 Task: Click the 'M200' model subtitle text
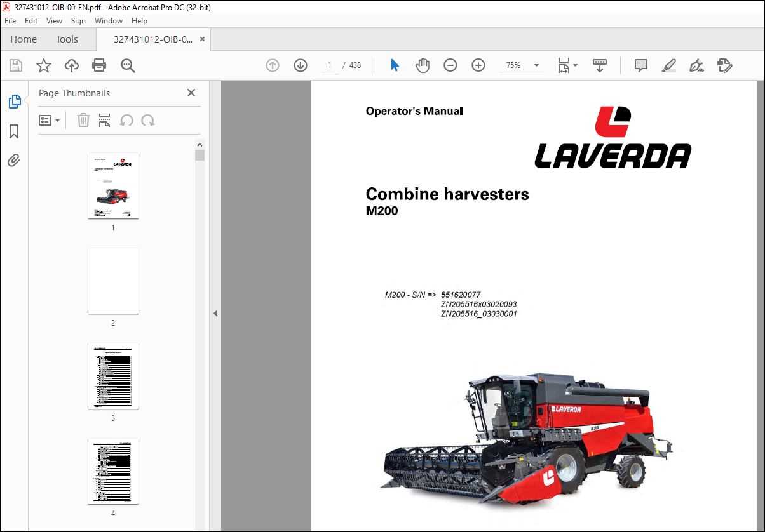click(x=382, y=211)
